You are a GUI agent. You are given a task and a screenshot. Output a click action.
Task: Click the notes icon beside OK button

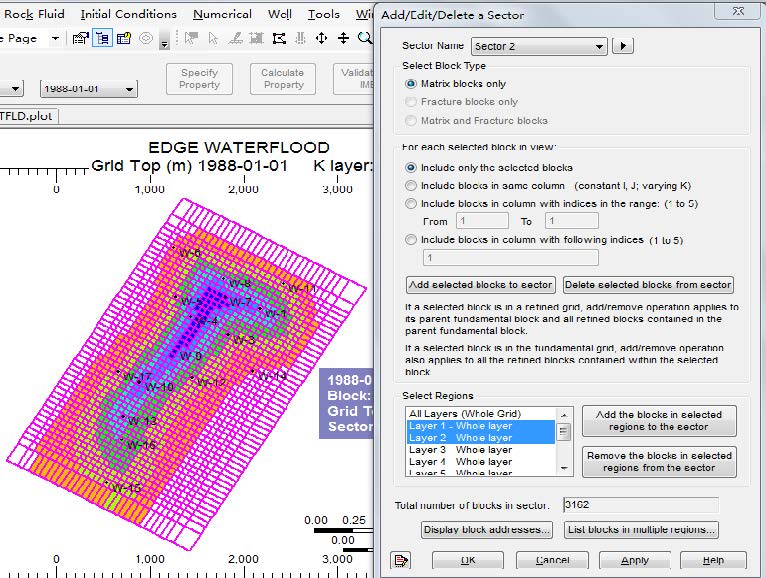402,560
